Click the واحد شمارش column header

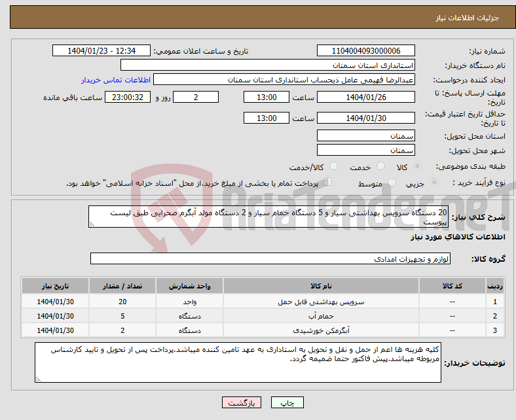click(x=189, y=286)
